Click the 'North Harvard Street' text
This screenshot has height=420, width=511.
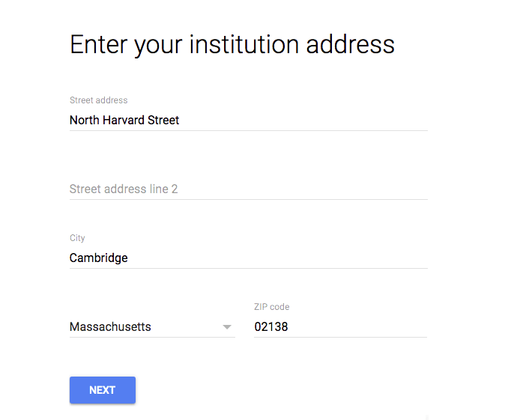point(124,120)
